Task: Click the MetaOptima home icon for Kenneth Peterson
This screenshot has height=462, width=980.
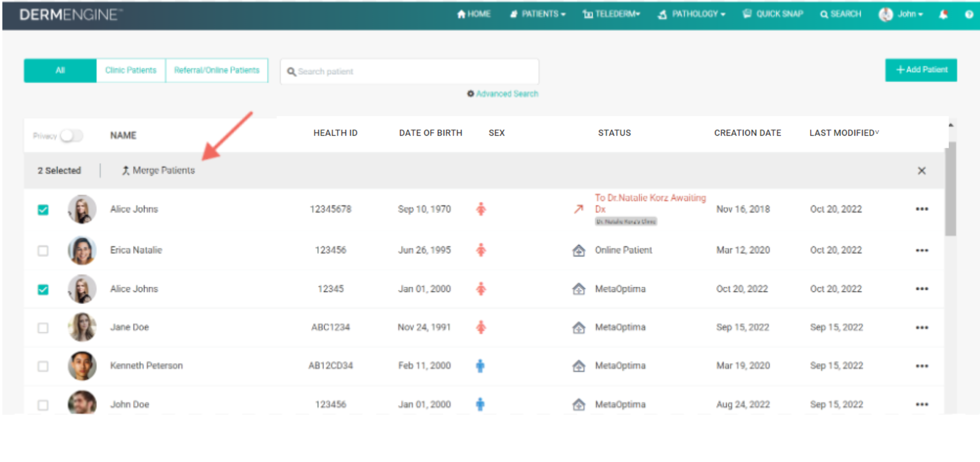Action: pos(579,366)
